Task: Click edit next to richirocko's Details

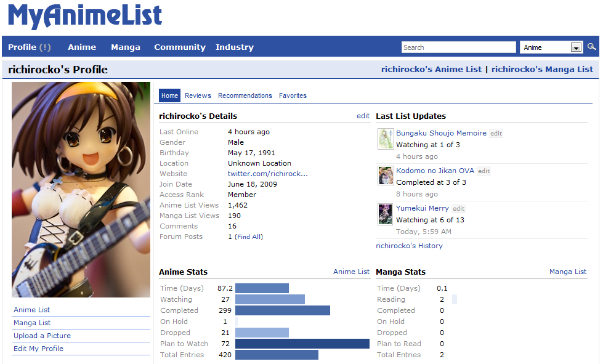Action: (363, 116)
